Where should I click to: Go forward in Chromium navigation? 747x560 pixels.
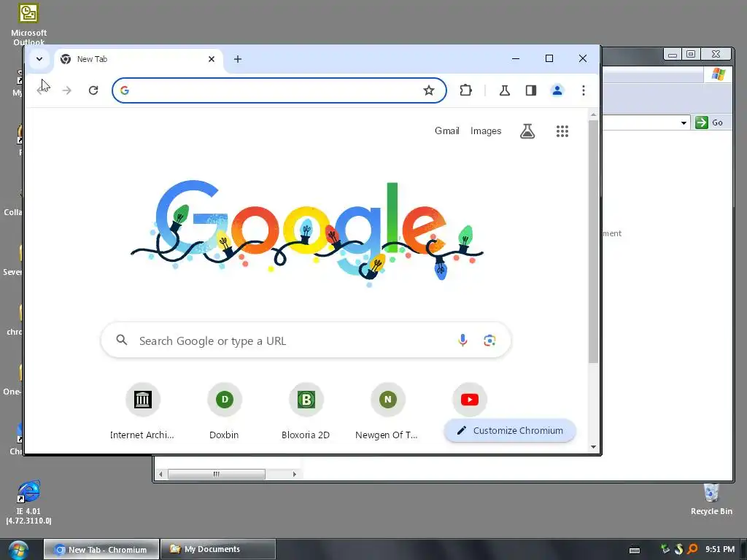coord(66,90)
